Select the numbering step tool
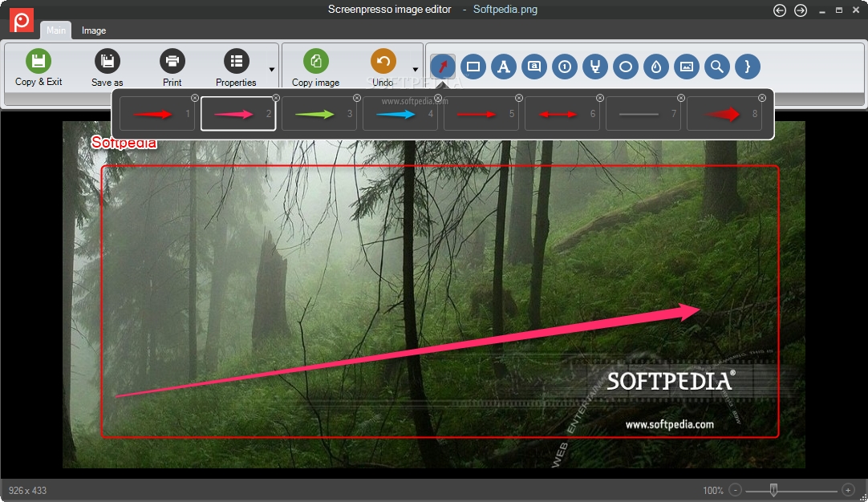This screenshot has width=868, height=502. (565, 67)
